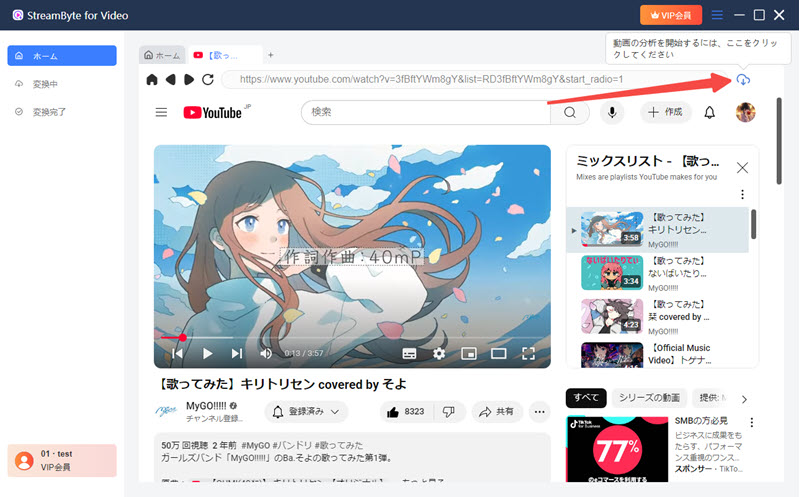Open YouTube notifications bell
Viewport: 800px width, 497px height.
[709, 112]
